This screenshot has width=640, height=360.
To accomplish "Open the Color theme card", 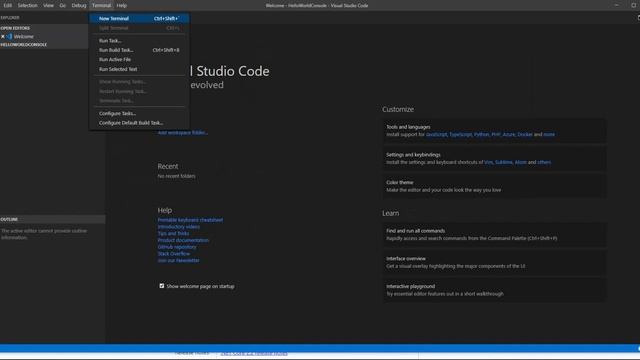I will point(494,186).
